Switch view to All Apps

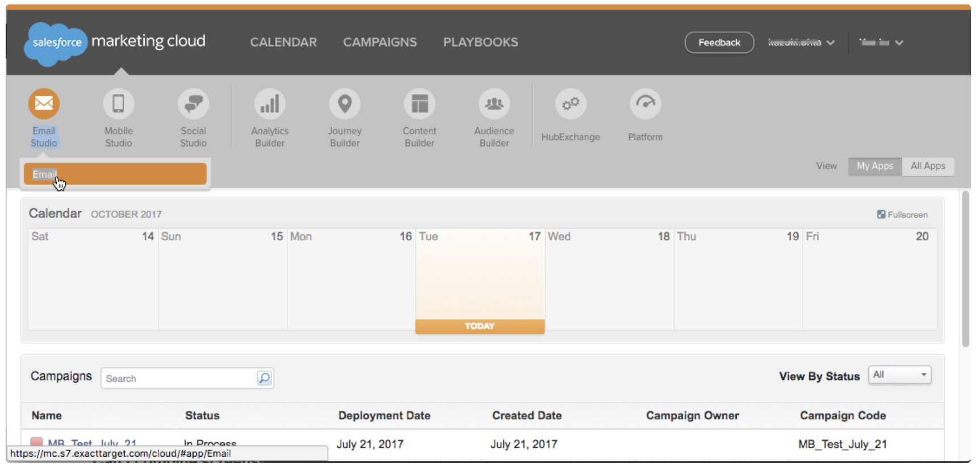pos(927,166)
